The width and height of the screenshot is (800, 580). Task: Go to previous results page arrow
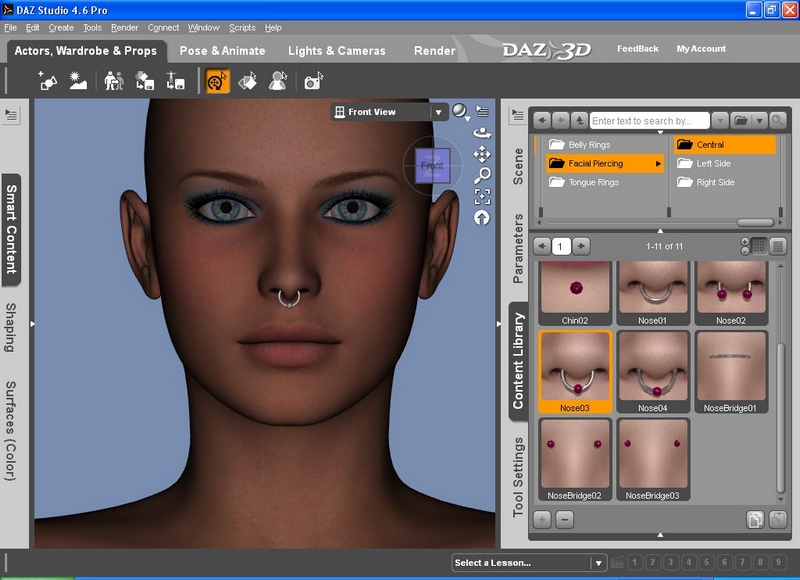542,246
